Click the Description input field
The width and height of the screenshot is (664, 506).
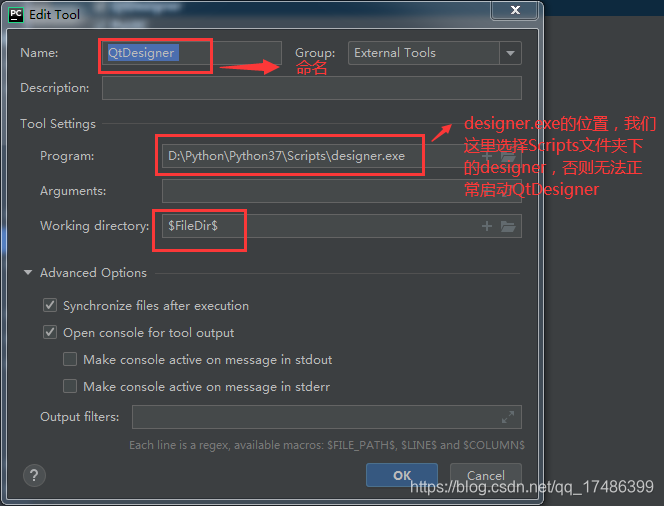[x=312, y=88]
